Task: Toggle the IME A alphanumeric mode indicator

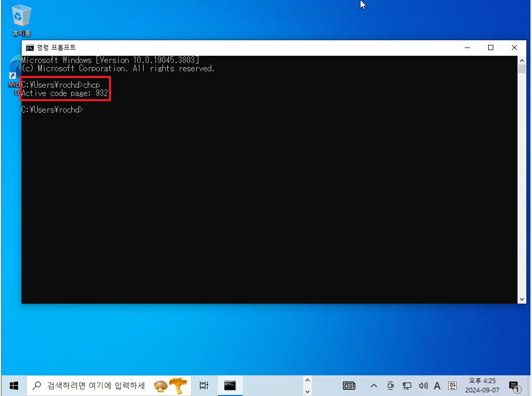Action: click(x=437, y=386)
